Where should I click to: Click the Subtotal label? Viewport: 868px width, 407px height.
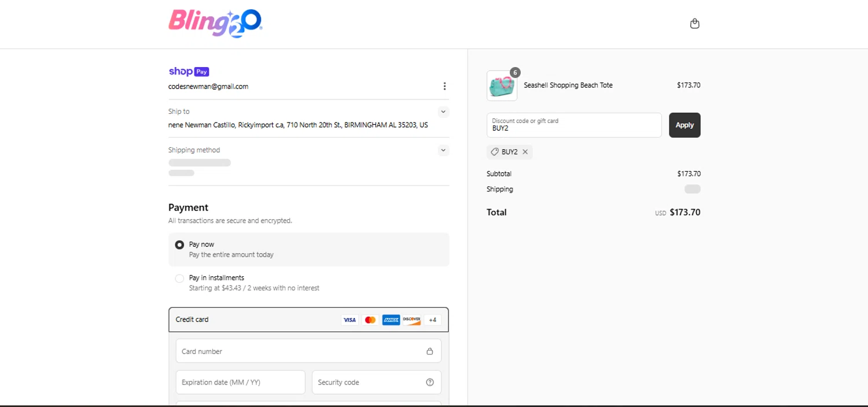point(499,173)
